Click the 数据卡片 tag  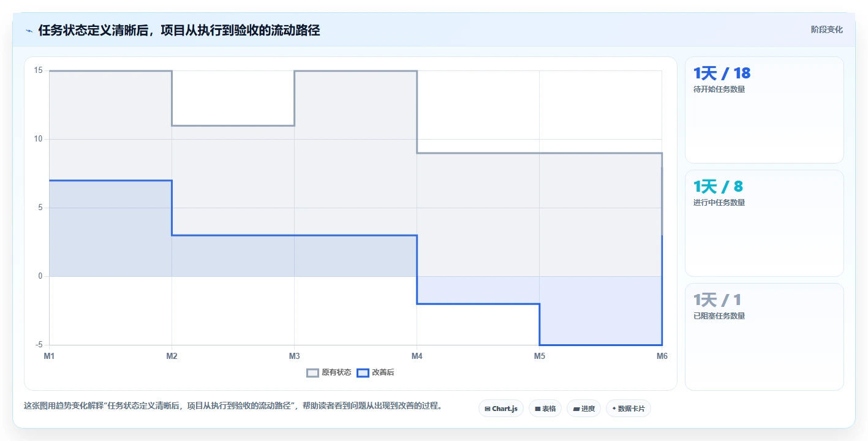click(628, 409)
